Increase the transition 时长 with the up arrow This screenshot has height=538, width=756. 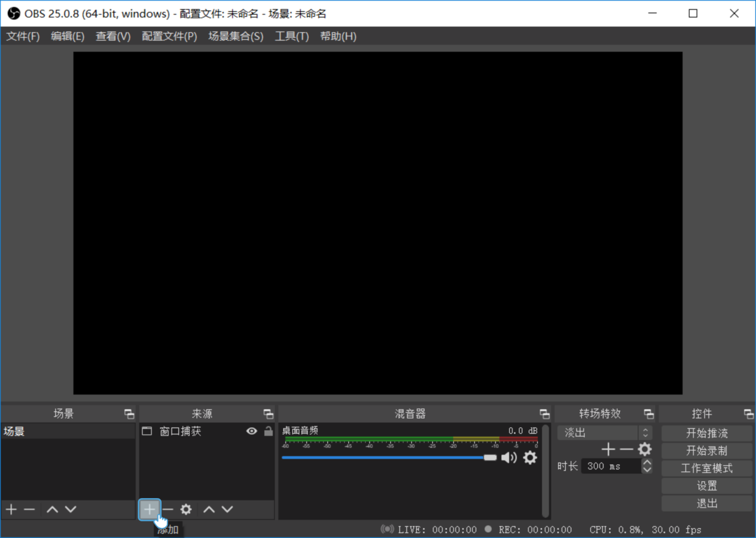(x=647, y=463)
